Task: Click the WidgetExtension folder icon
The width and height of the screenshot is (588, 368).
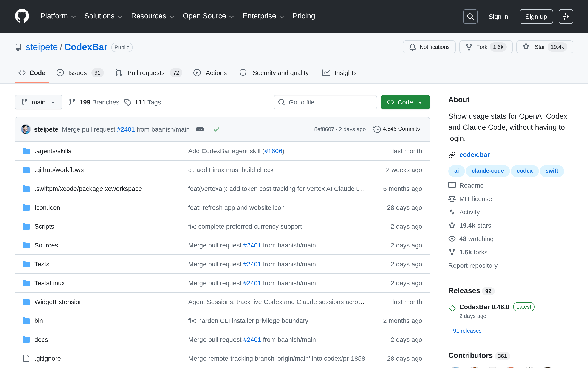Action: (26, 302)
